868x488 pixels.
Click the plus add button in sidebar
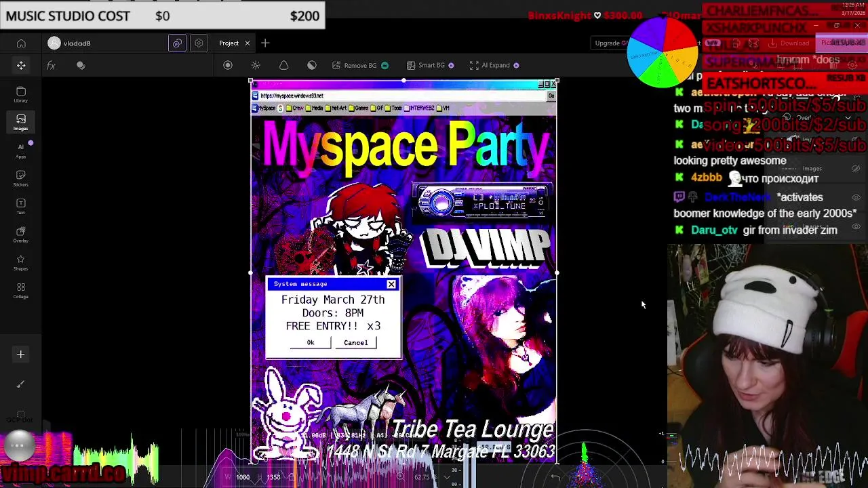click(21, 354)
